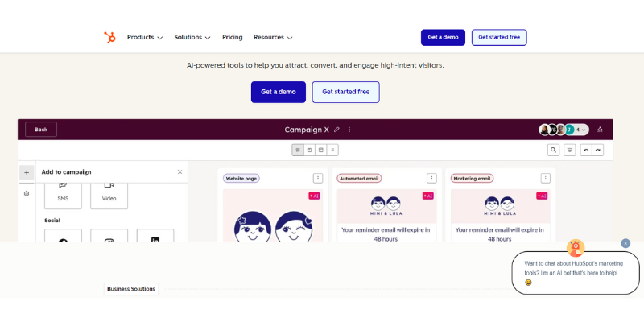
Task: Click the filter icon in campaign toolbar
Action: coord(570,150)
